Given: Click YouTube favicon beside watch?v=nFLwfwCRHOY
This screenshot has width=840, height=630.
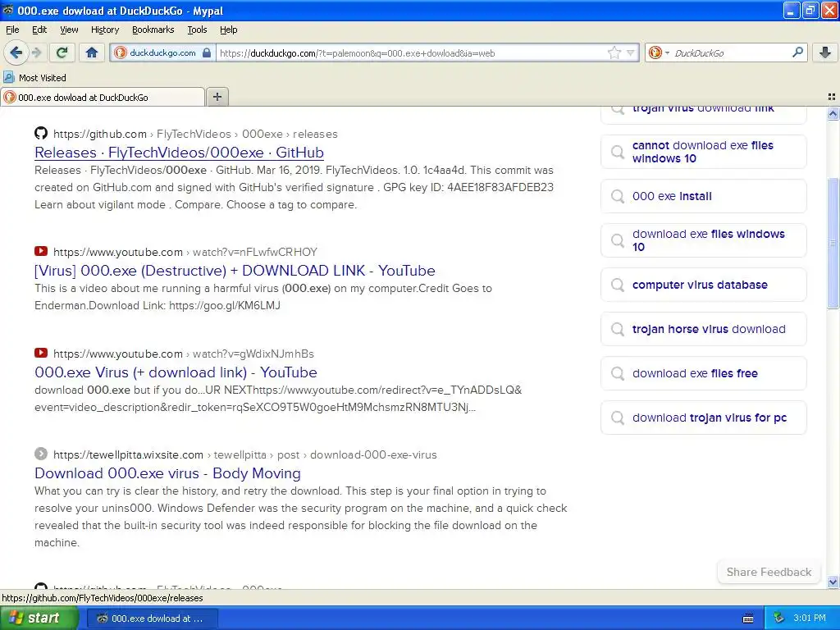Looking at the screenshot, I should click(41, 251).
